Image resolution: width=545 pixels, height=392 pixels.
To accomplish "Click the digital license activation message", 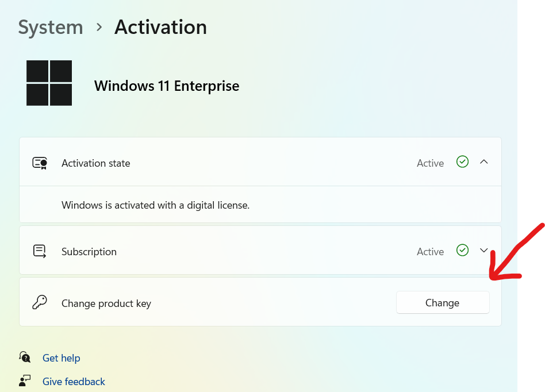I will pos(155,205).
